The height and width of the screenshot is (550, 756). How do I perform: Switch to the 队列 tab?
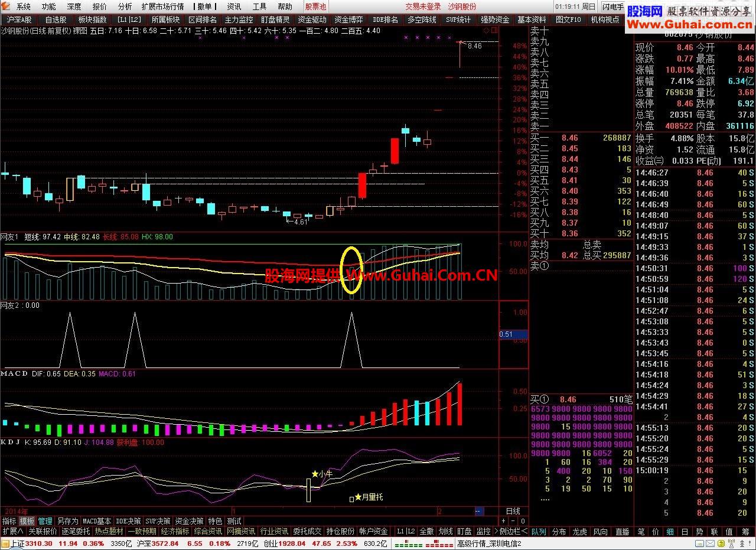click(x=539, y=532)
